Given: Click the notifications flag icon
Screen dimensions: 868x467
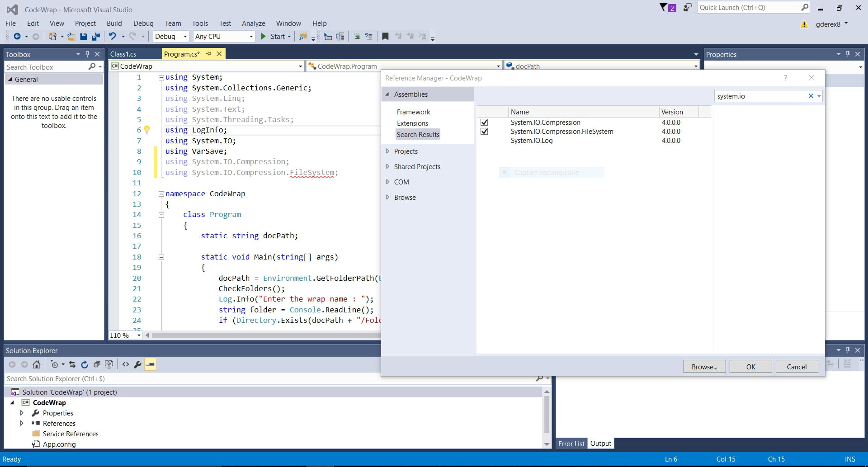Looking at the screenshot, I should tap(663, 7).
